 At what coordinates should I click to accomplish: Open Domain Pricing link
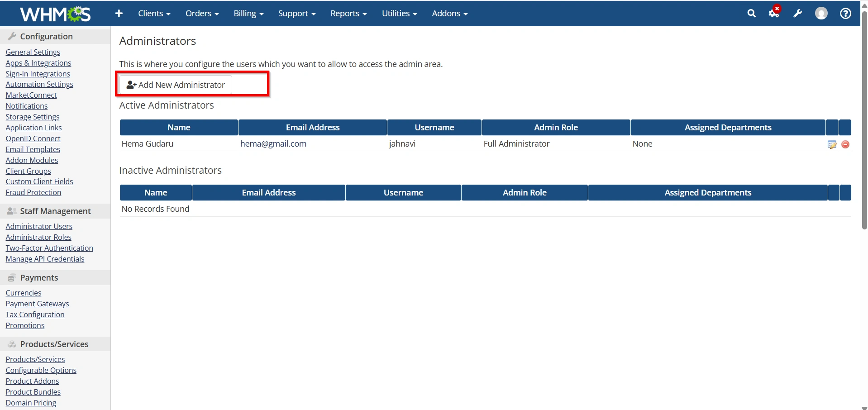click(x=31, y=403)
